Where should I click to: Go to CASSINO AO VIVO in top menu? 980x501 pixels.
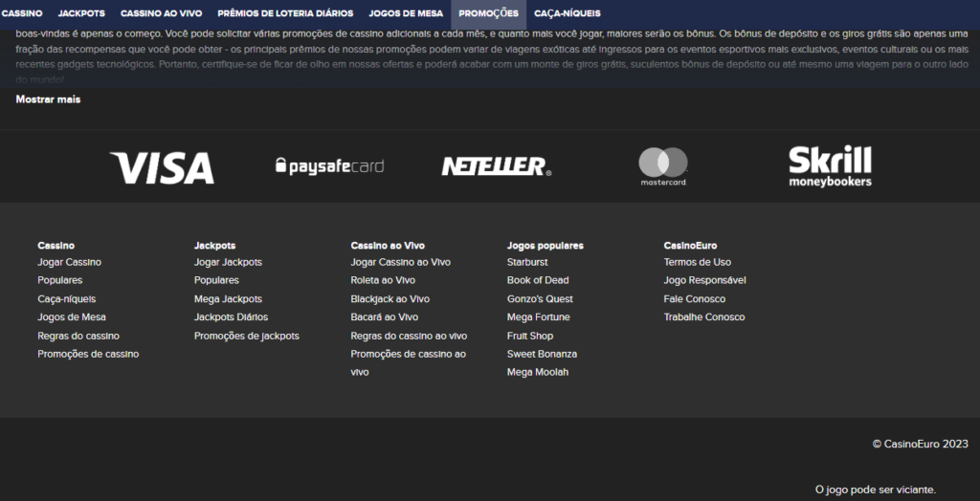161,13
